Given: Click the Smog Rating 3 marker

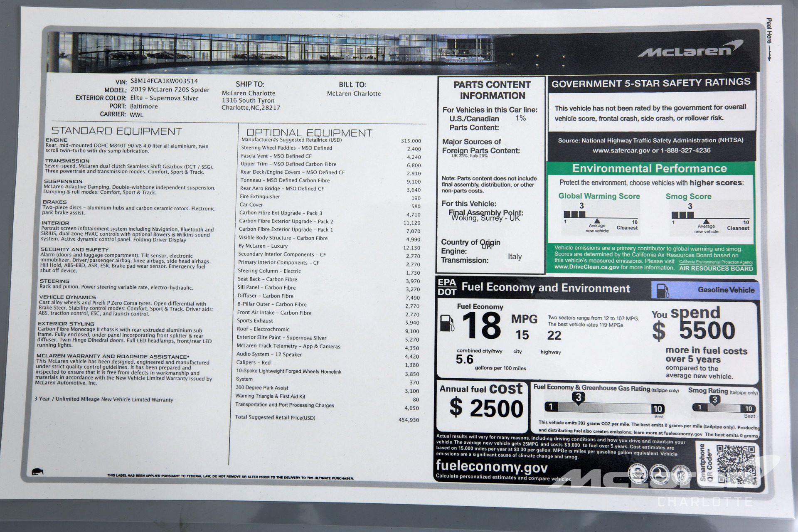Looking at the screenshot, I should pyautogui.click(x=714, y=400).
